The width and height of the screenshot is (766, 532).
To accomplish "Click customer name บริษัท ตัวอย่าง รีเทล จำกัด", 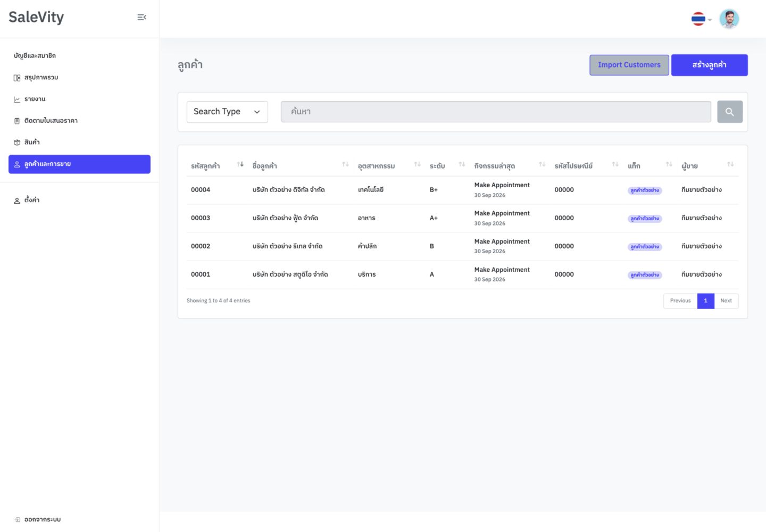I will tap(288, 246).
